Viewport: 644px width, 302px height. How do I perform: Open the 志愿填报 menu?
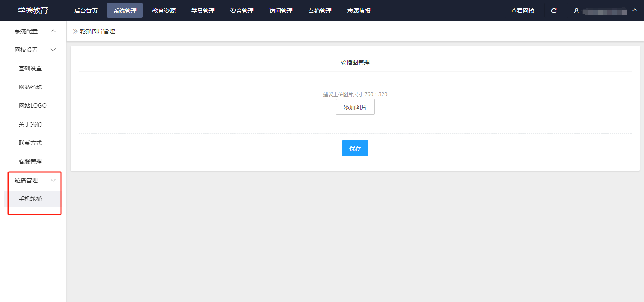[359, 11]
